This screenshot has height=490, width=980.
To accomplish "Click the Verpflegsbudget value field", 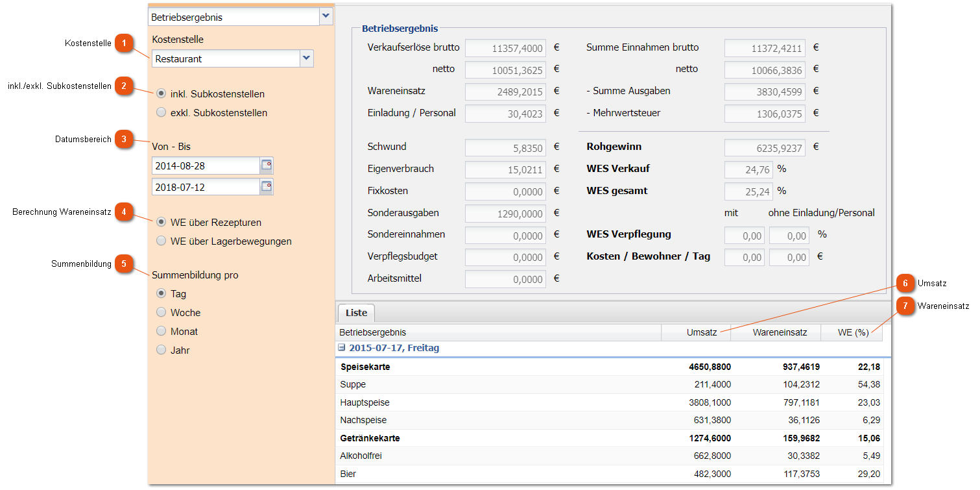I will pyautogui.click(x=505, y=257).
